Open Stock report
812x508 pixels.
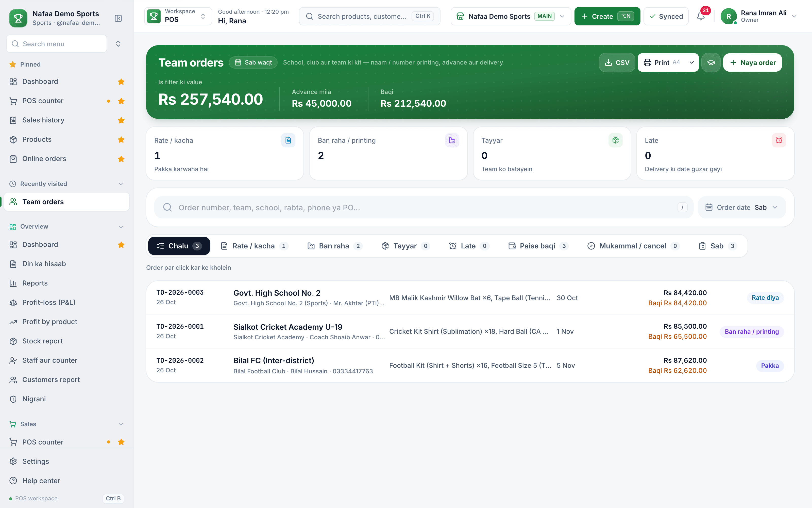pos(67,341)
